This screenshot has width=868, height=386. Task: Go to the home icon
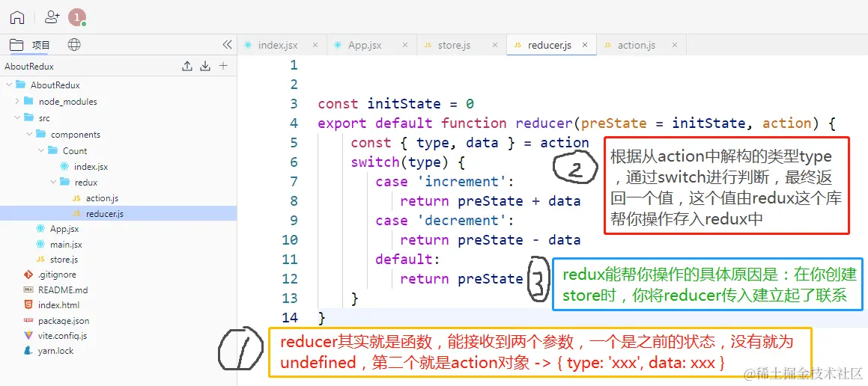pyautogui.click(x=17, y=18)
